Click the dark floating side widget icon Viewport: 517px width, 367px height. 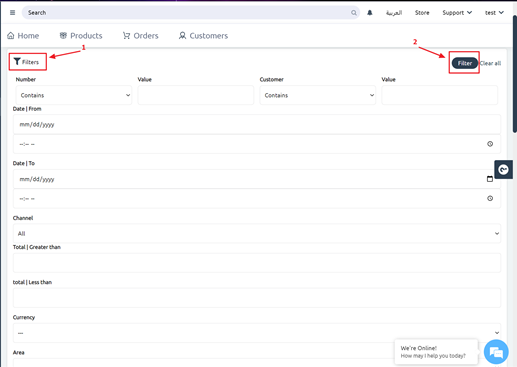pos(503,170)
